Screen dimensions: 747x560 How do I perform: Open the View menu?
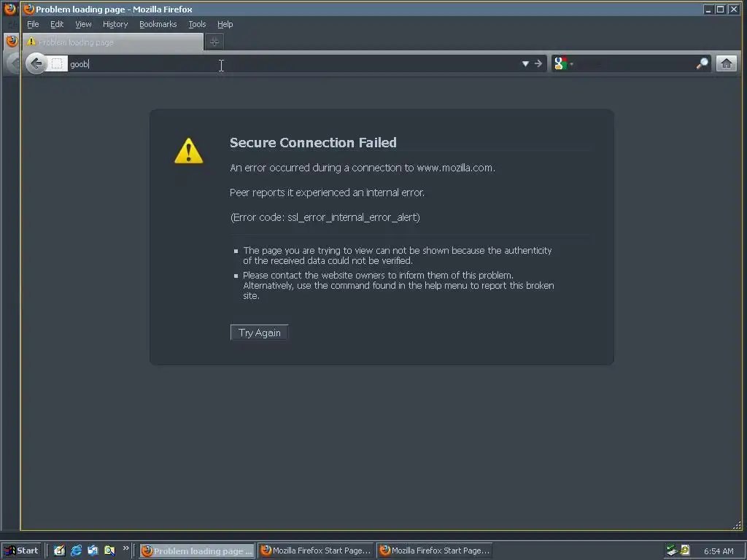coord(83,24)
